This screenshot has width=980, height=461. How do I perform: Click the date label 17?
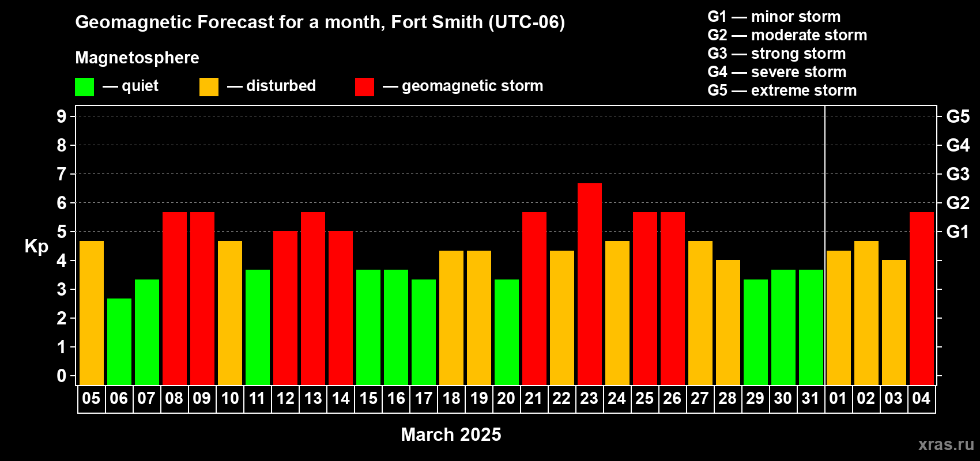pyautogui.click(x=424, y=399)
